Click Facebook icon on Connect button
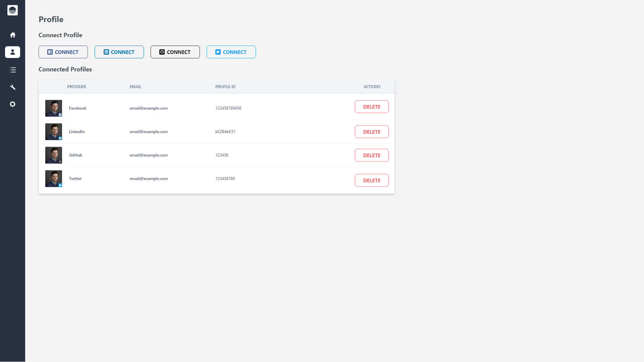The width and height of the screenshot is (644, 362). point(50,52)
